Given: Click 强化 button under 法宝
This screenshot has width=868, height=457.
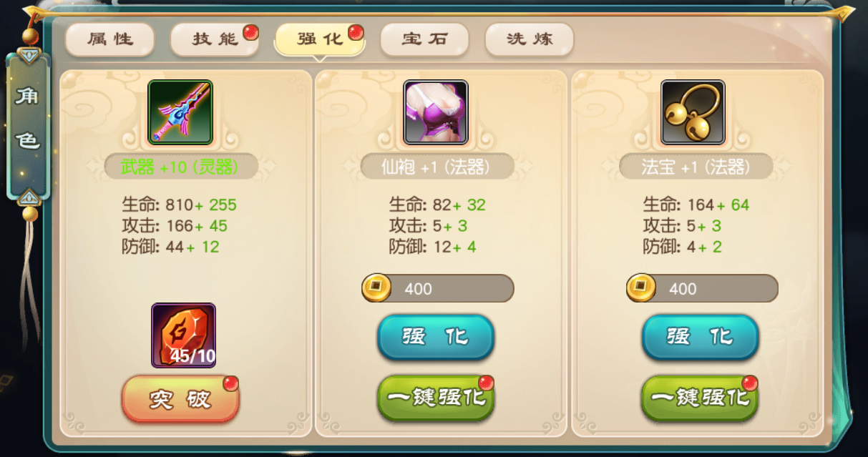Looking at the screenshot, I should (700, 337).
